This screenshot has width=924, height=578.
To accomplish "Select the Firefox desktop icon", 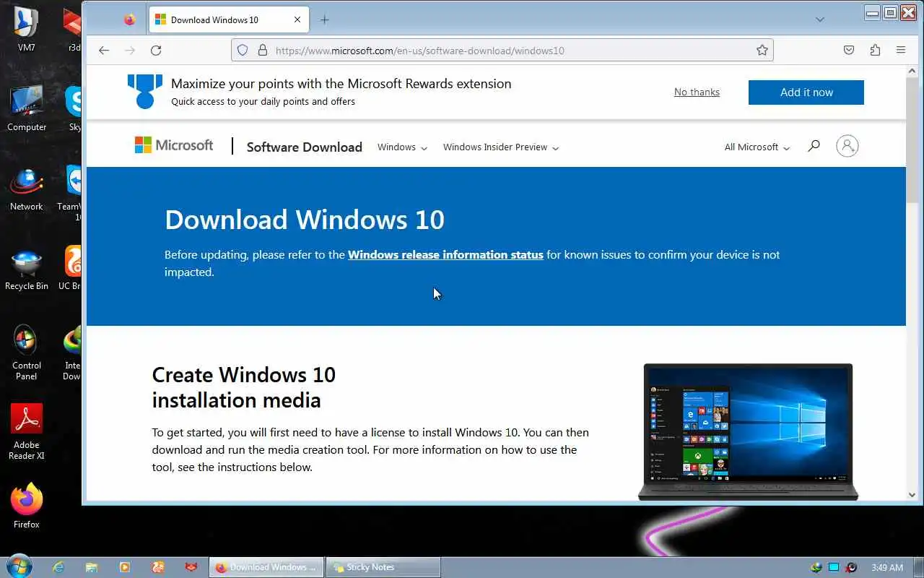I will click(x=27, y=506).
